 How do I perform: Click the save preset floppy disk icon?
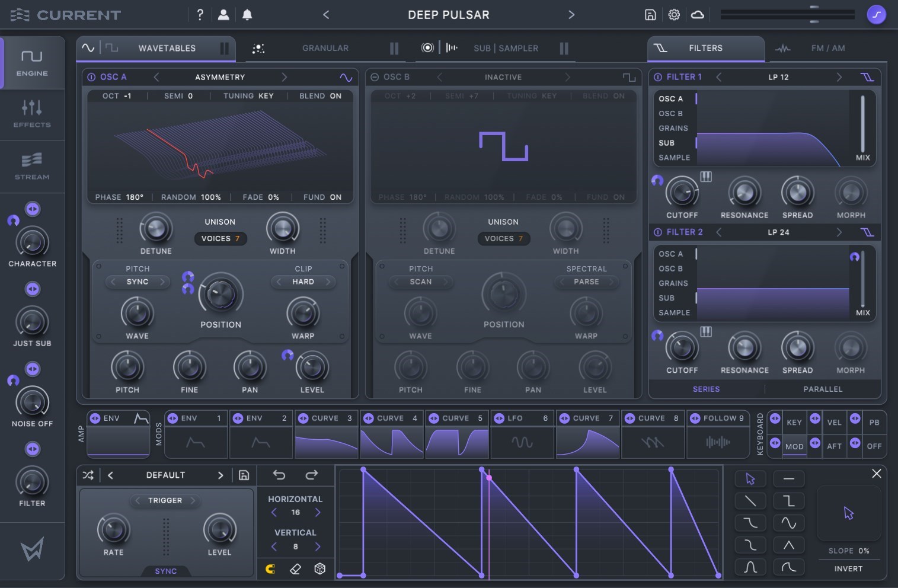coord(650,15)
